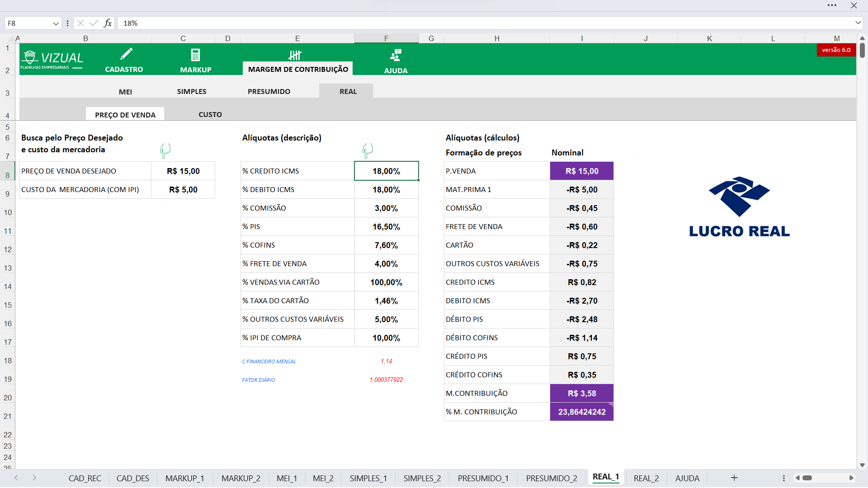Navigate sheets using the right arrow control
The width and height of the screenshot is (868, 488).
[x=34, y=478]
